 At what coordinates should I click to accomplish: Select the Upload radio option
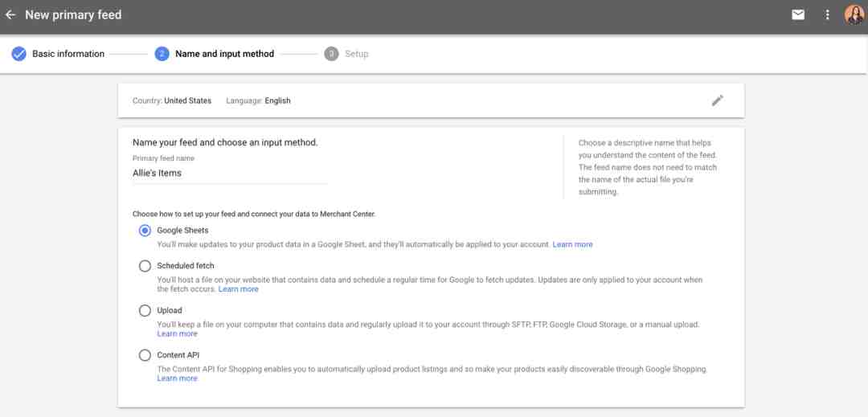pyautogui.click(x=145, y=311)
